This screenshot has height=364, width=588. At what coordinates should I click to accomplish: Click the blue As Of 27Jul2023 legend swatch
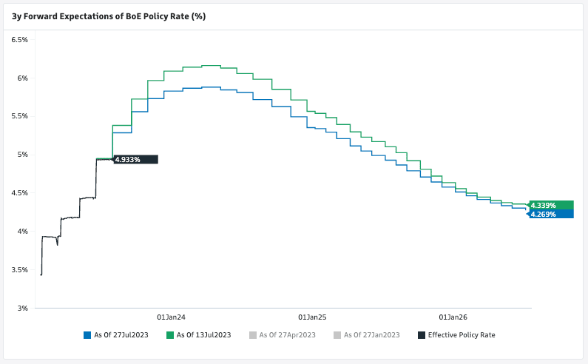87,335
